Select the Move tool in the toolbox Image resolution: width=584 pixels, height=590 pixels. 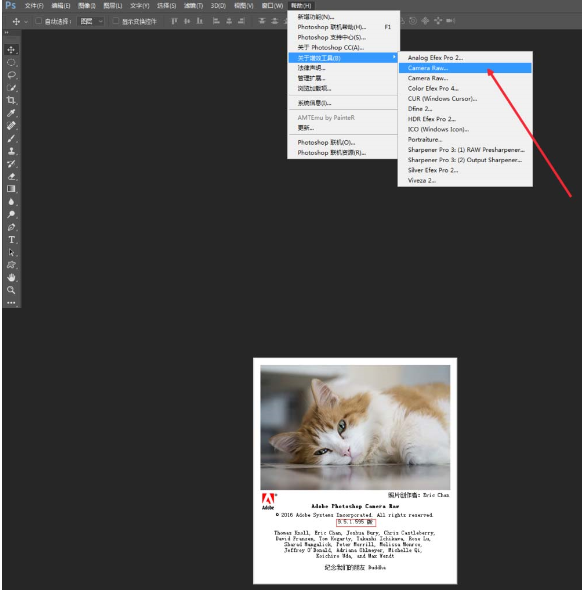(x=11, y=50)
